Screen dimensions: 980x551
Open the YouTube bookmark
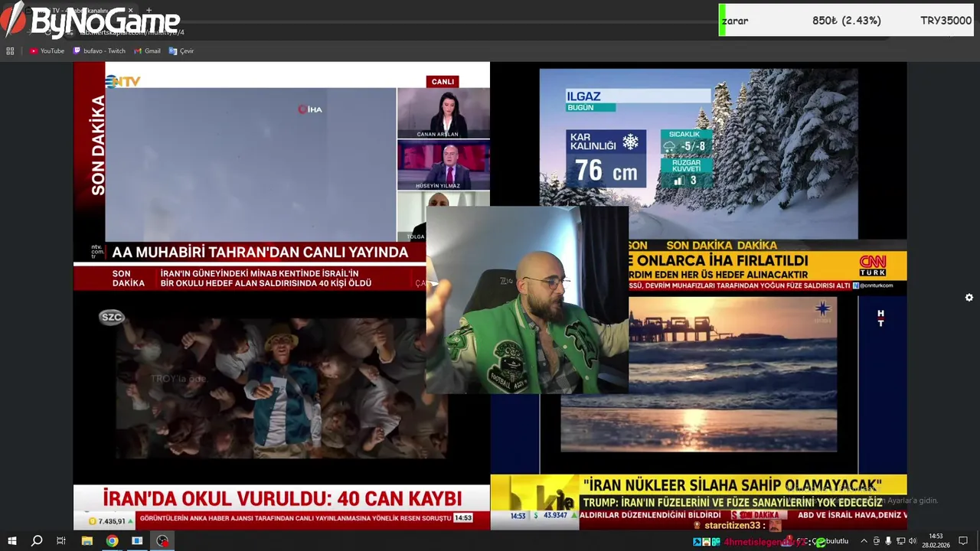[47, 51]
